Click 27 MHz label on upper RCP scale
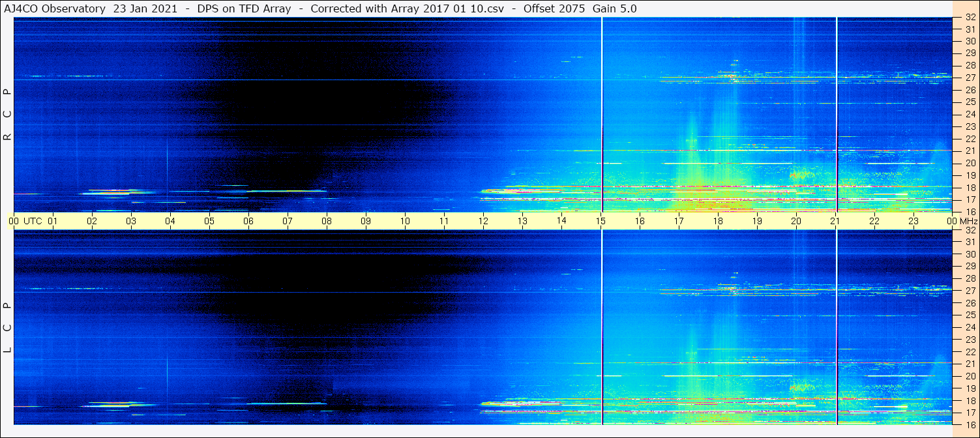 pyautogui.click(x=970, y=78)
